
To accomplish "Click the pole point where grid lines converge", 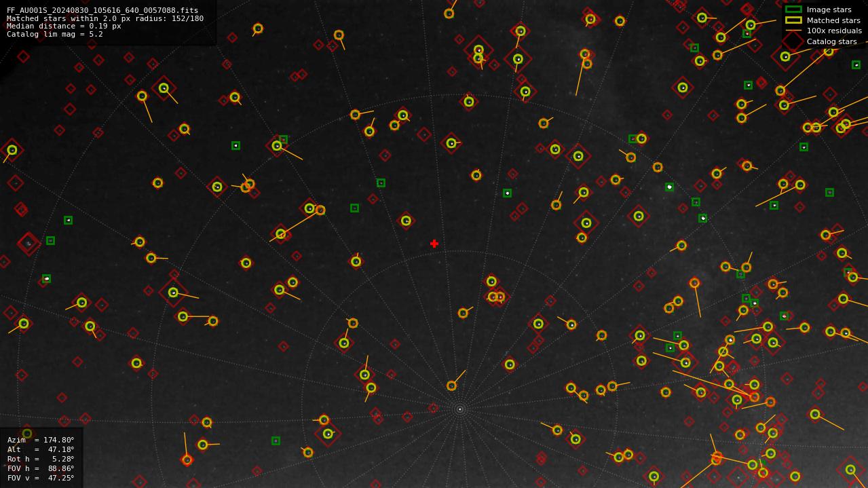I will pos(459,409).
